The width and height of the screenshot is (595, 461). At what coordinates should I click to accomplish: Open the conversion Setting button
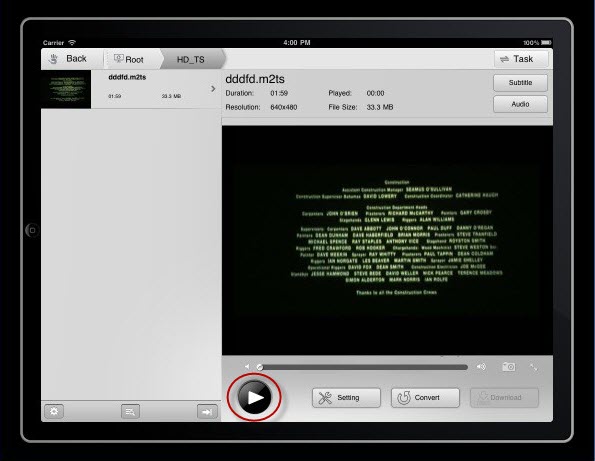(346, 398)
